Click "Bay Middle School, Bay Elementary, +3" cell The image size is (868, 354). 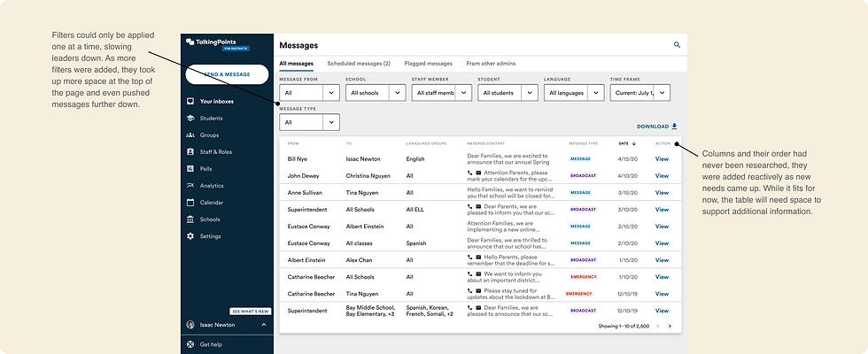point(370,311)
